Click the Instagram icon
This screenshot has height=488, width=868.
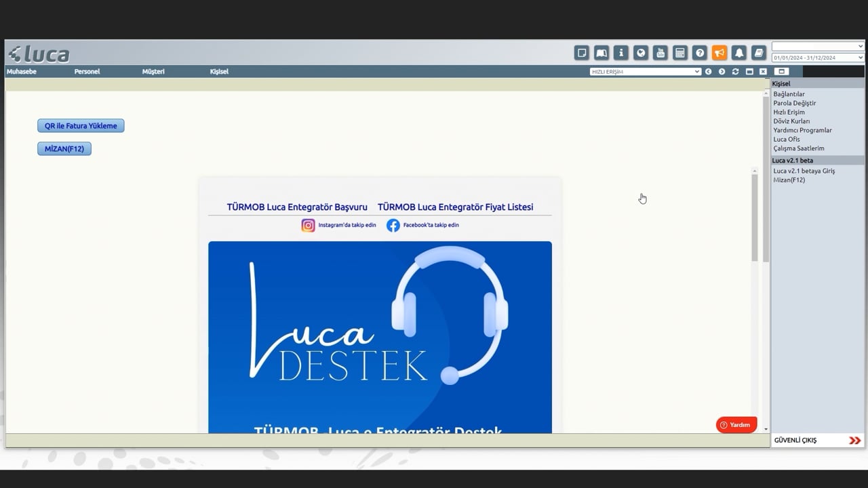[x=308, y=225]
